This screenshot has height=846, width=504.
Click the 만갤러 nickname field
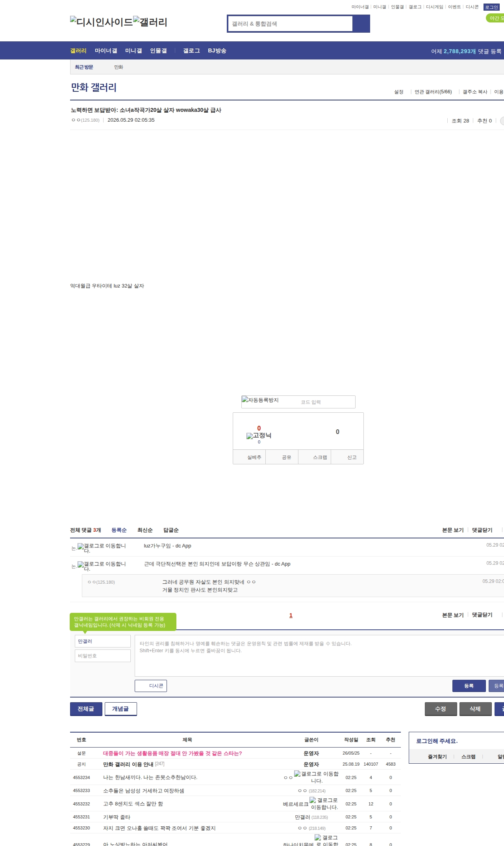point(103,641)
